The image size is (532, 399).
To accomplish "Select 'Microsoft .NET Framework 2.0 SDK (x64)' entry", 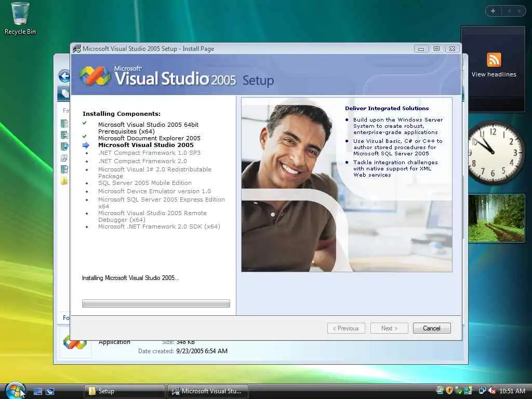I will pyautogui.click(x=159, y=227).
